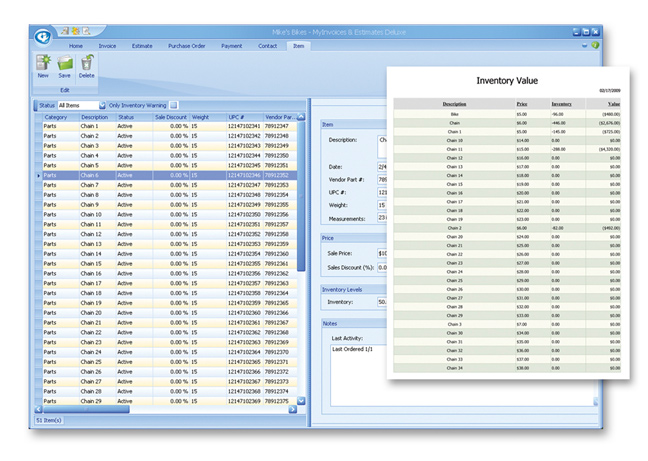Sort by Description column header

[95, 117]
